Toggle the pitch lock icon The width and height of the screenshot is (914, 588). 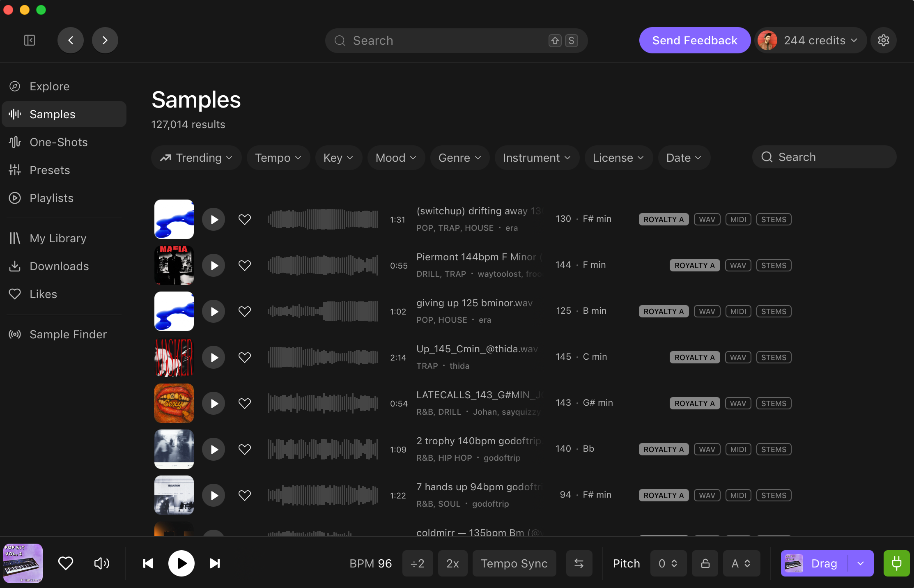[705, 563]
